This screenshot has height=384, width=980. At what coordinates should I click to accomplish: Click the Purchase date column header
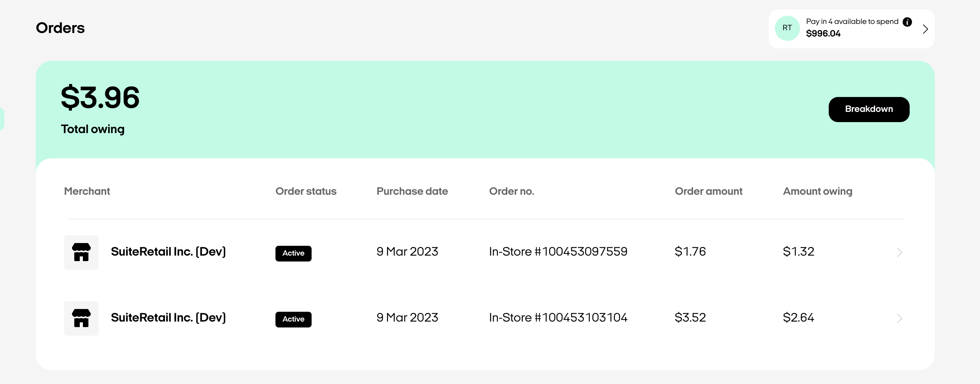[412, 191]
